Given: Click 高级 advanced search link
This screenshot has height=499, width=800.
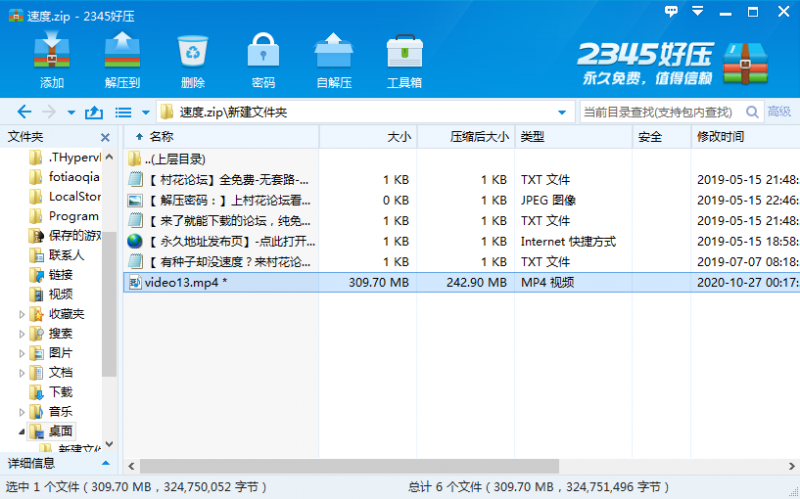Looking at the screenshot, I should 779,112.
